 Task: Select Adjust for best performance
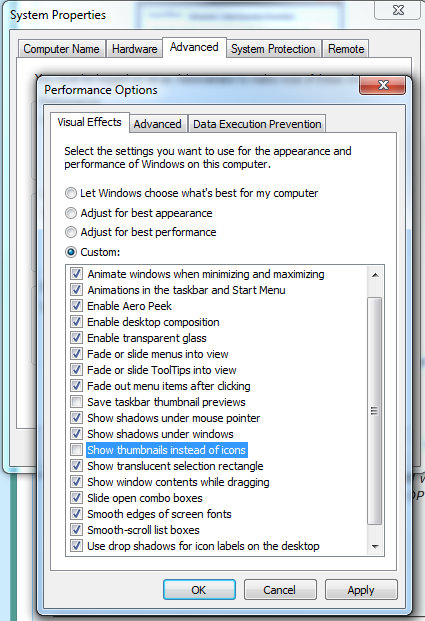pyautogui.click(x=71, y=232)
